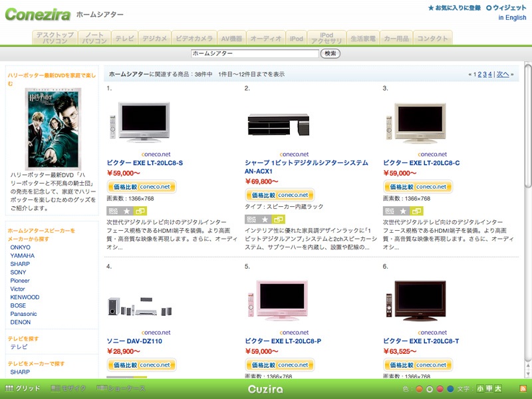This screenshot has width=532, height=399.
Task: Go to results page 4
Action: point(489,74)
